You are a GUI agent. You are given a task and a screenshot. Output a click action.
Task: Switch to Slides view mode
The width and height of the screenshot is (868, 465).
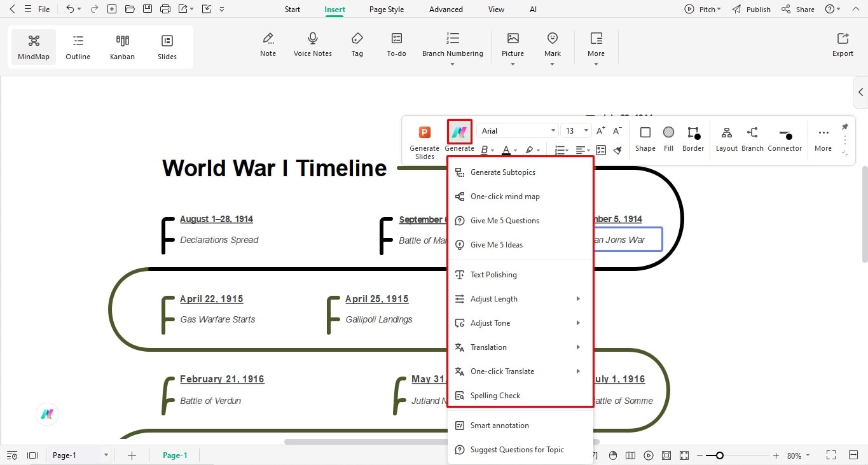[x=167, y=47]
